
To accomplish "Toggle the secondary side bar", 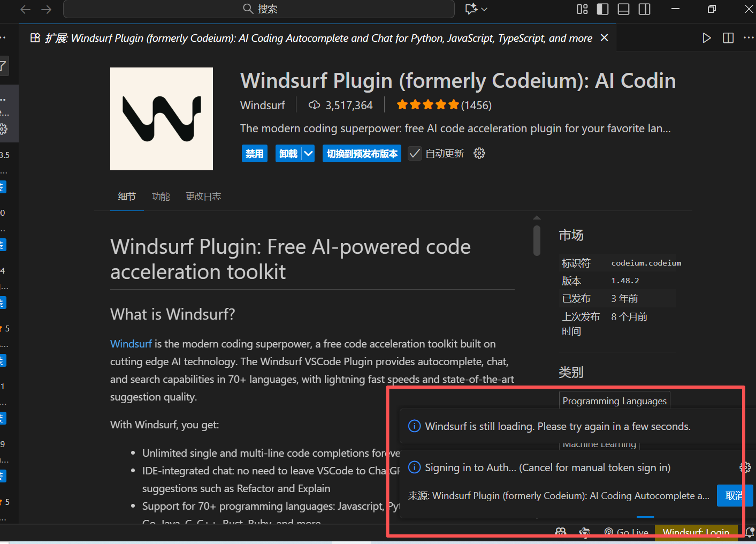I will pos(645,9).
